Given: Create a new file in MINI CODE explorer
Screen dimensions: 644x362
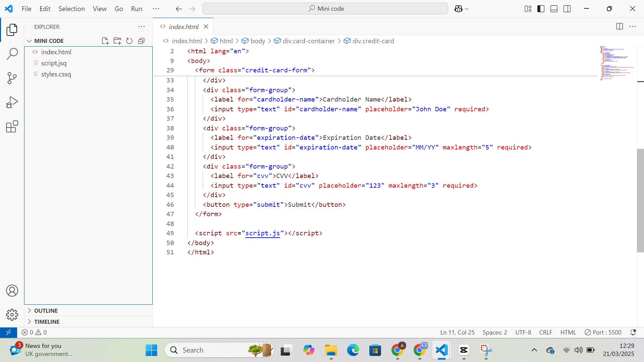Looking at the screenshot, I should pos(105,41).
